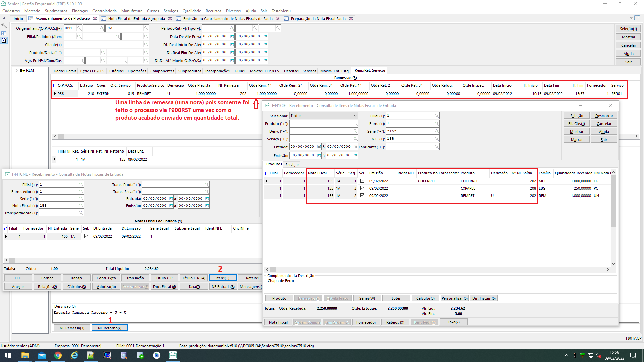Click search icon next to Transportadora (+) field
Image resolution: width=644 pixels, height=362 pixels.
81,213
